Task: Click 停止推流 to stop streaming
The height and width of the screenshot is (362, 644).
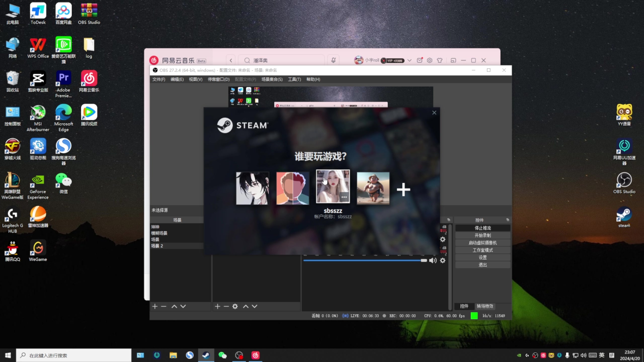Action: point(483,228)
